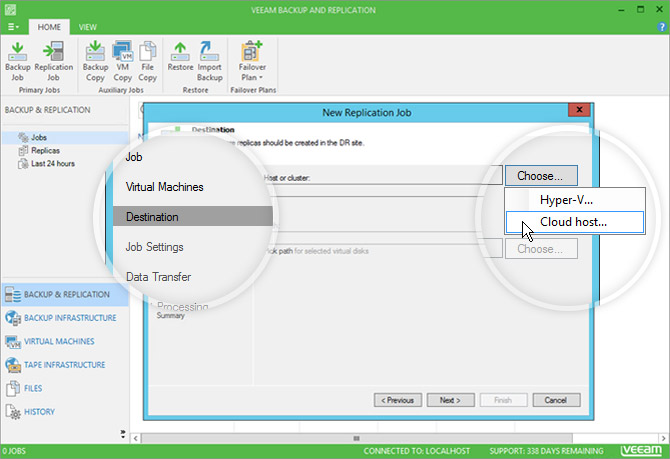Open the Backup & Replication view
Screen dimensions: 670x459
pyautogui.click(x=65, y=294)
